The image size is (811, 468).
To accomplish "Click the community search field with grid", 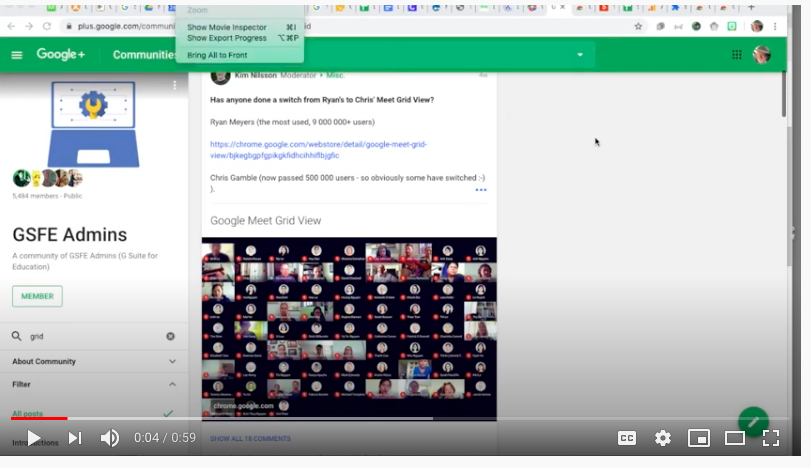I will pos(96,336).
